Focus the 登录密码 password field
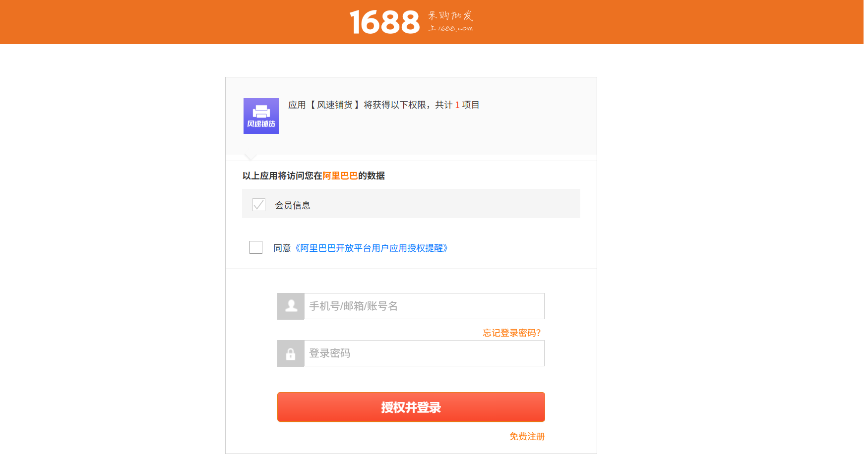Viewport: 868px width, 458px height. 424,353
